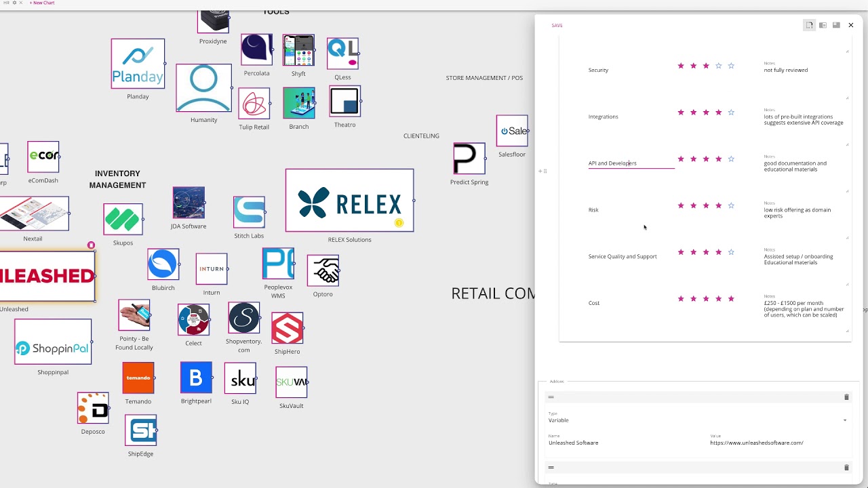
Task: Select the Temando orange icon
Action: tap(138, 378)
